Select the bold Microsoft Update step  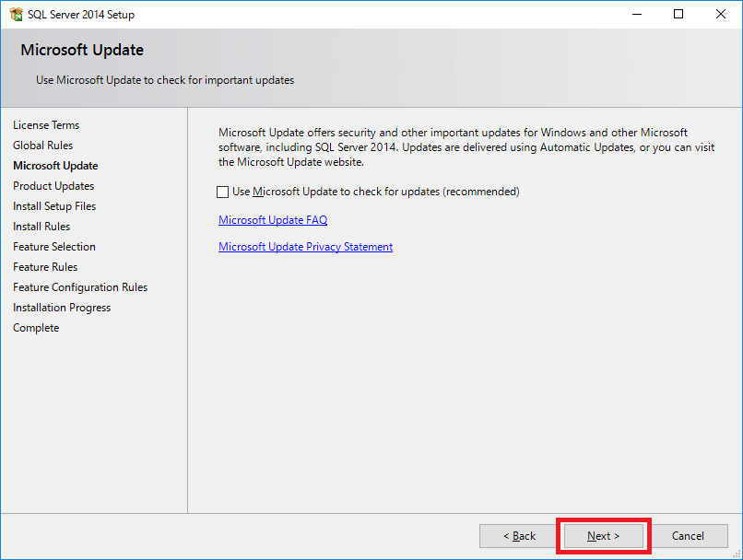pyautogui.click(x=55, y=166)
